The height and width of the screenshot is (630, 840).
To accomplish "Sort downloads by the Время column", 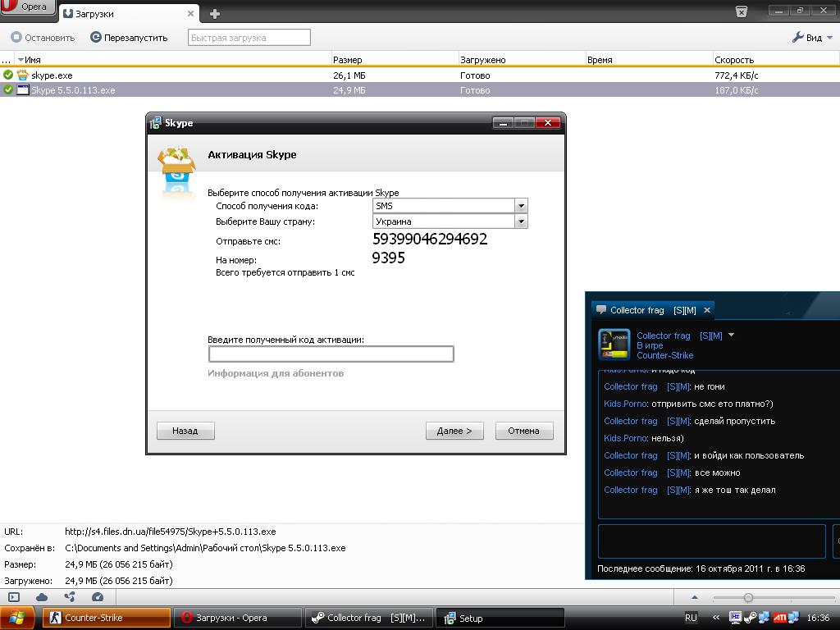I will click(648, 59).
